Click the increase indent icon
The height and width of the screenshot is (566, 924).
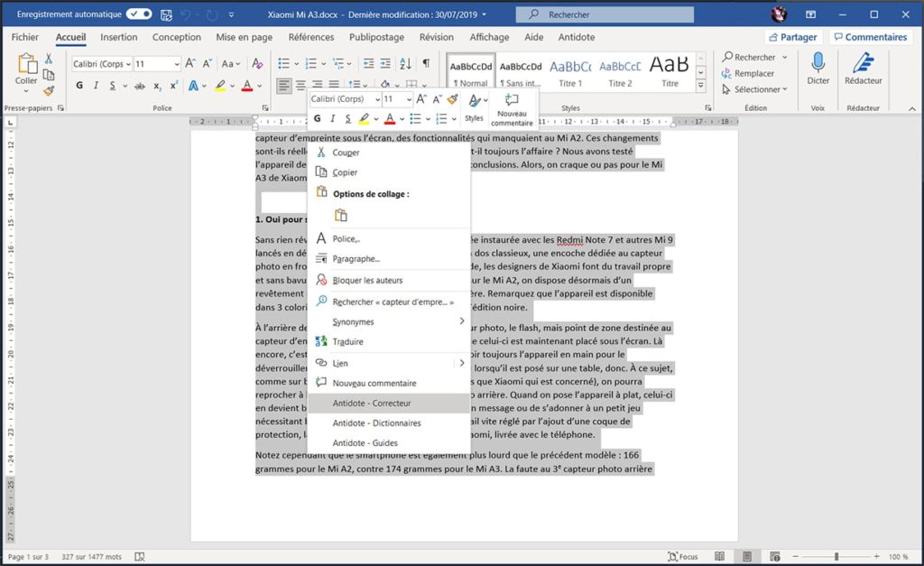point(385,63)
